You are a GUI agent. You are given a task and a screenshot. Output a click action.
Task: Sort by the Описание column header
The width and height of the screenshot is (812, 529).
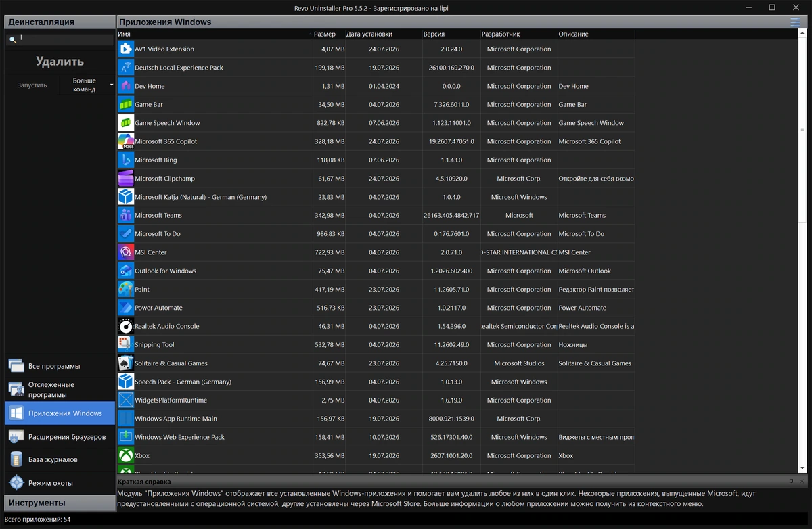tap(596, 34)
